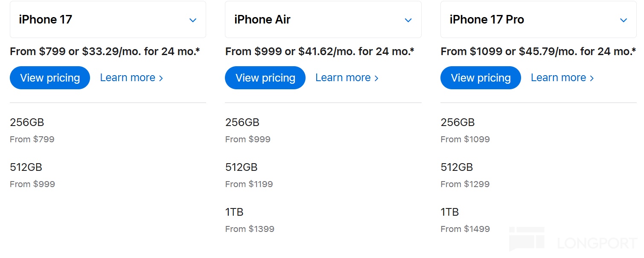The image size is (644, 258).
Task: Click the LONGPORT watermark logo
Action: [x=572, y=241]
